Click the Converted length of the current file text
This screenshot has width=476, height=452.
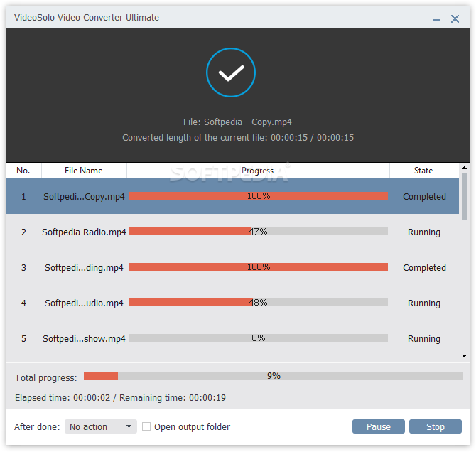(x=238, y=138)
